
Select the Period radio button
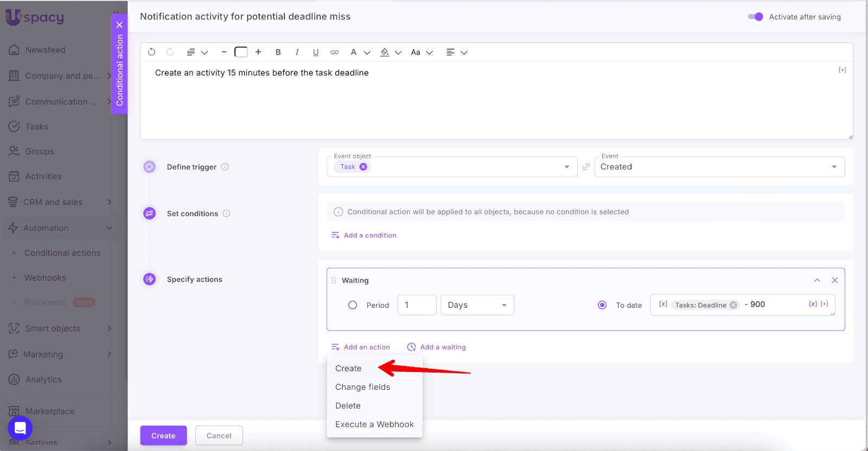(353, 305)
